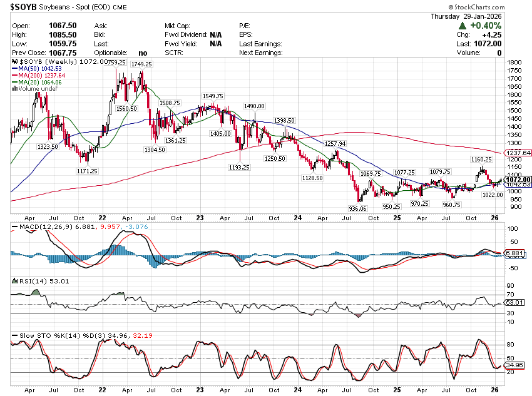532x396 pixels.
Task: Click the candlestick icon beside $SOYB (Weekly)
Action: click(x=14, y=63)
